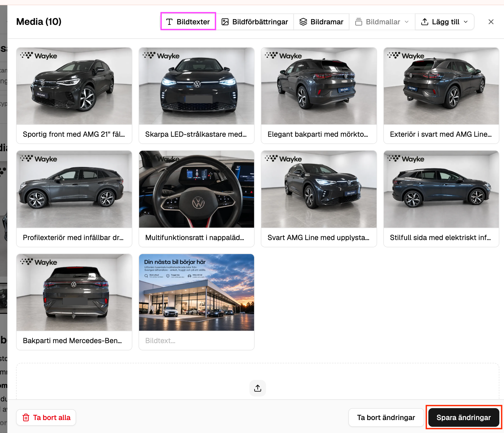Click the upload icon in the drop zone
This screenshot has width=504, height=433.
(x=258, y=388)
